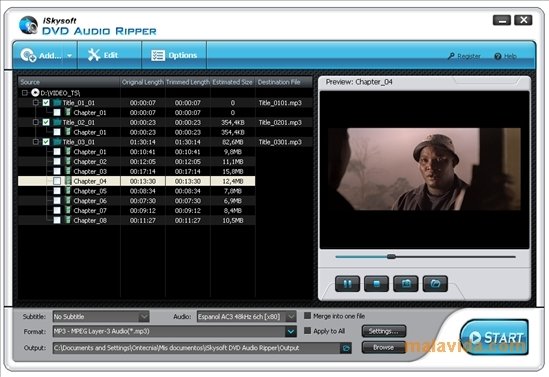Click the preview seek slider handle

click(391, 257)
